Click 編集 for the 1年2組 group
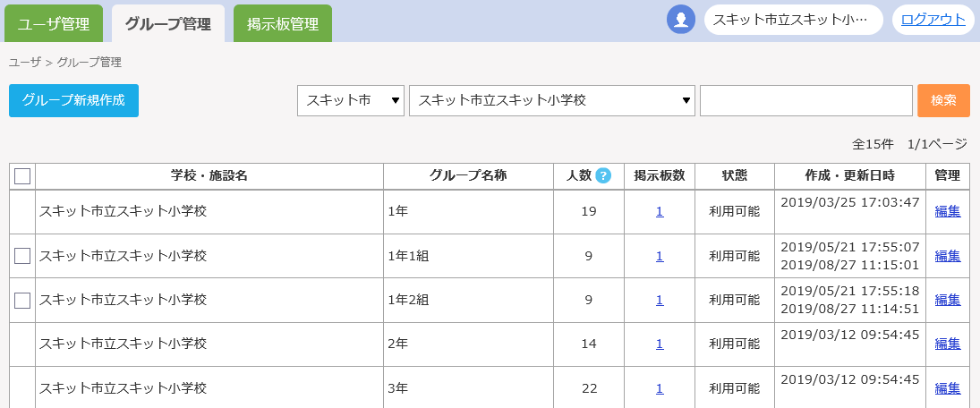 [x=947, y=300]
